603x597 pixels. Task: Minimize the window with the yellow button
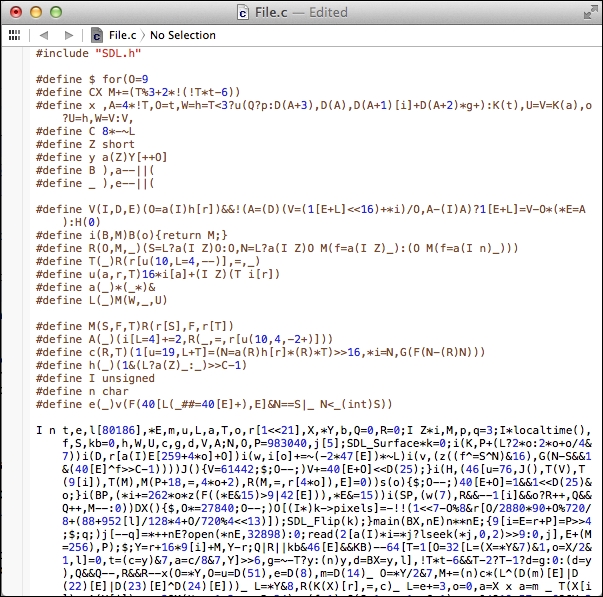click(x=33, y=12)
